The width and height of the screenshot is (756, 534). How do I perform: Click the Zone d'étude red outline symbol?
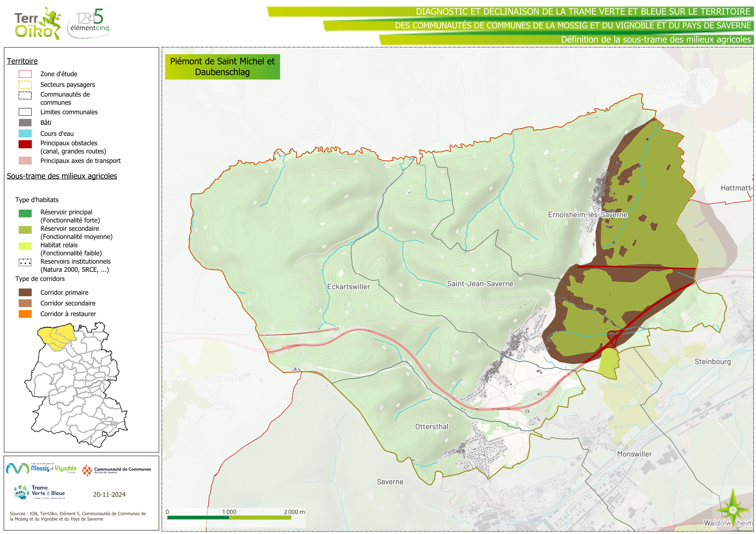coord(25,74)
